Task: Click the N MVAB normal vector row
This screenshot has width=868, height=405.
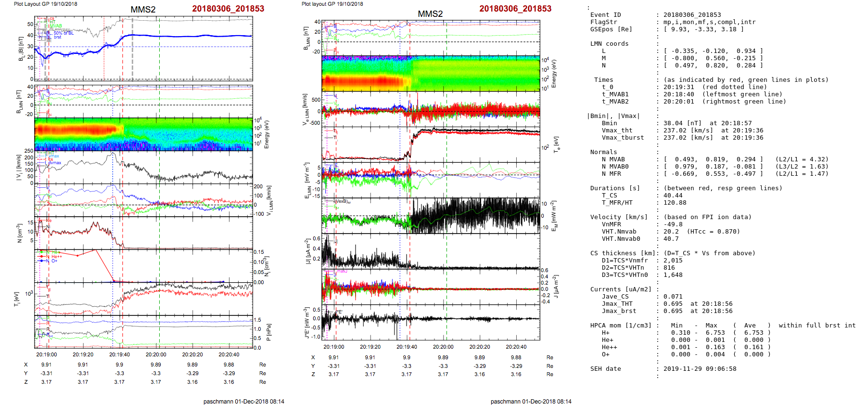Action: (713, 159)
